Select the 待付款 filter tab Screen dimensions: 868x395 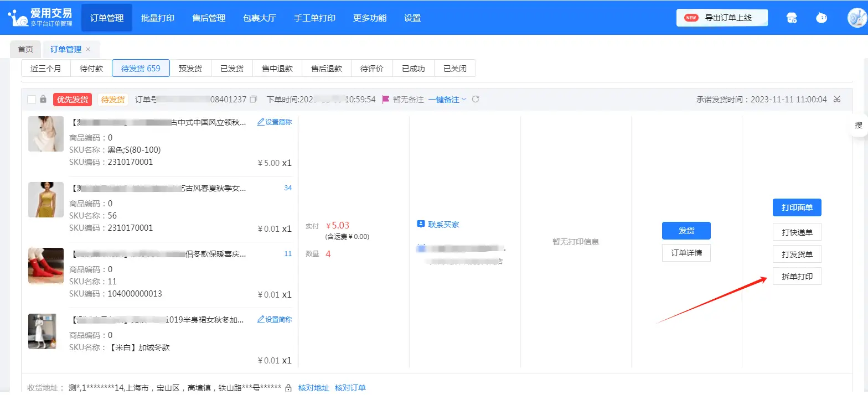(91, 69)
